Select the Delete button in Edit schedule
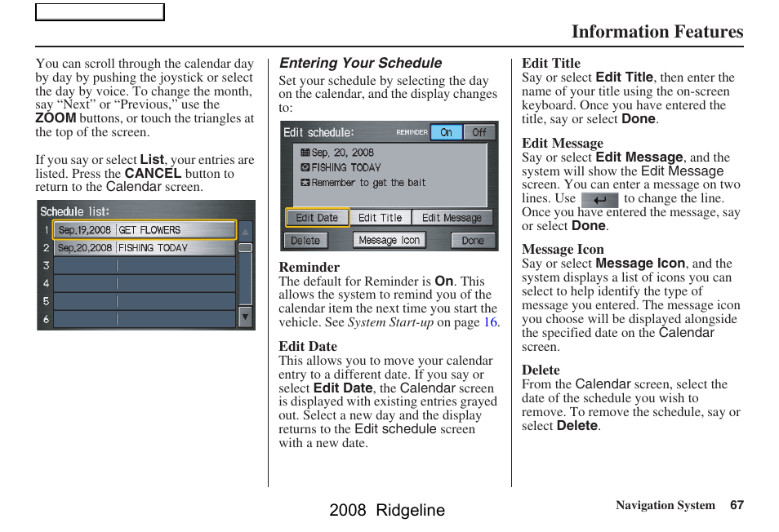 coord(305,241)
